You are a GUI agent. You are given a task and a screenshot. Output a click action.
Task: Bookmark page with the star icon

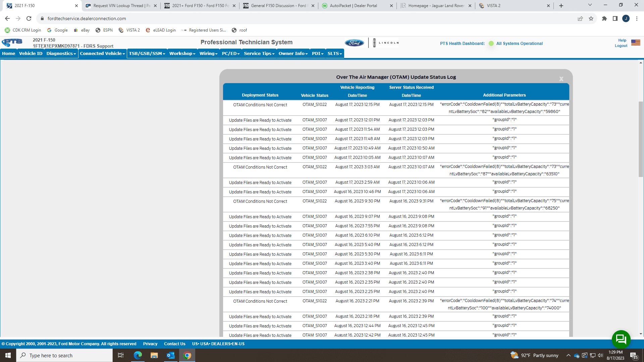[591, 18]
